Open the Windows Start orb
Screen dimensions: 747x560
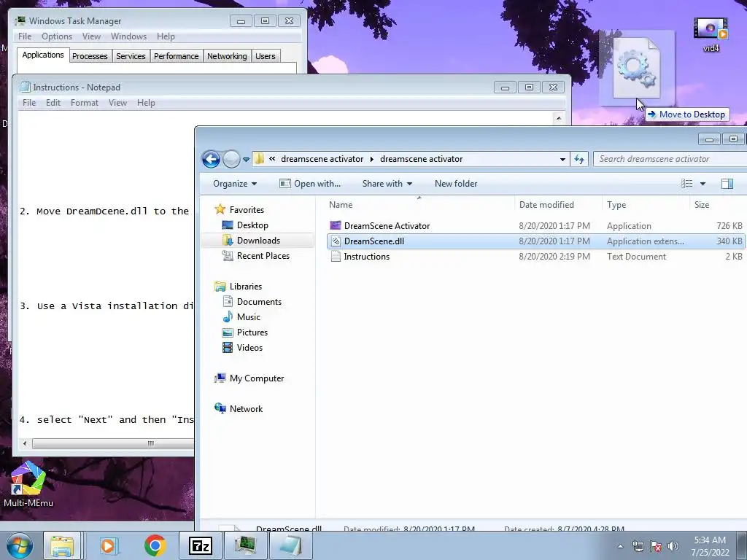(x=20, y=545)
